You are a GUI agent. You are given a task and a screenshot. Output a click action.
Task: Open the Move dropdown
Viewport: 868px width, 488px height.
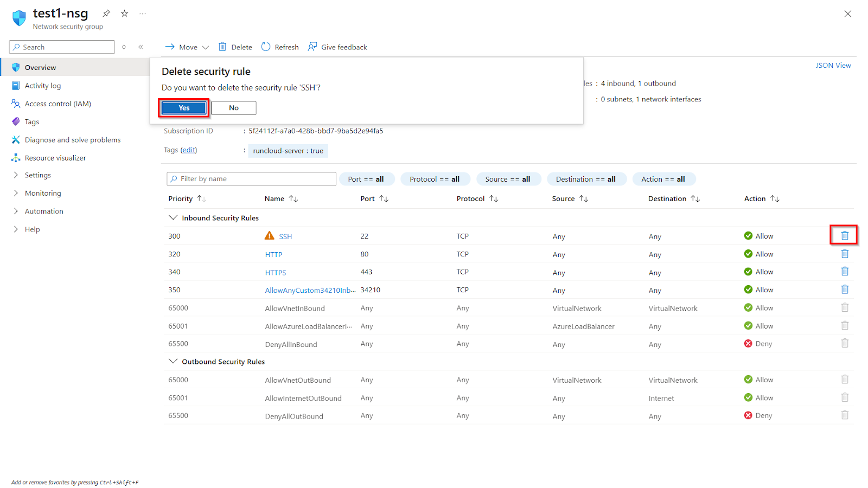pyautogui.click(x=187, y=47)
